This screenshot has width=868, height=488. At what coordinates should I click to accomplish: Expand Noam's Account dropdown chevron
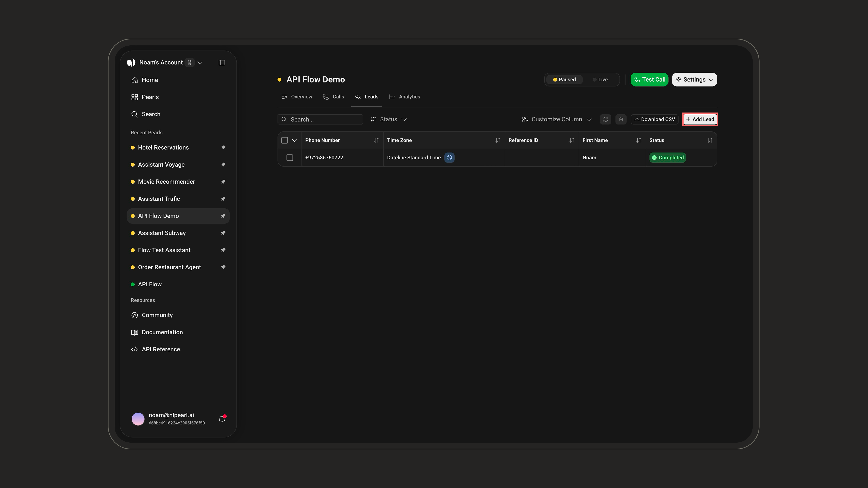200,63
